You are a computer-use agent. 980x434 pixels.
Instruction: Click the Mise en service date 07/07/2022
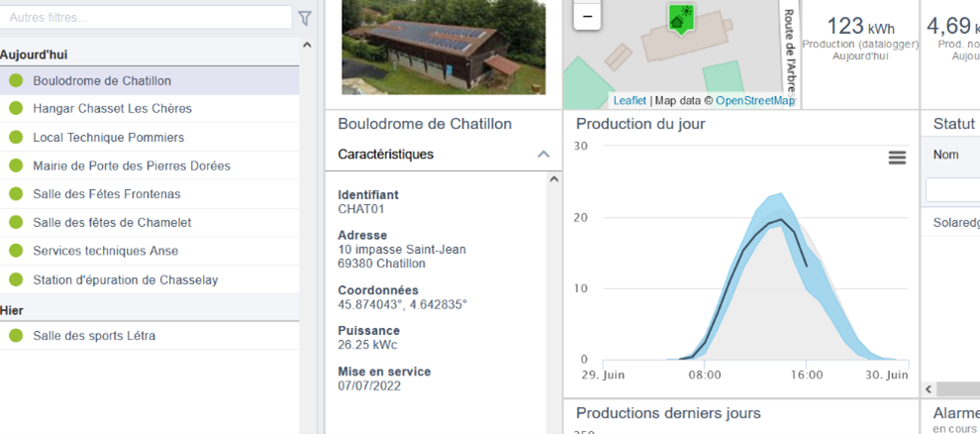pyautogui.click(x=369, y=385)
